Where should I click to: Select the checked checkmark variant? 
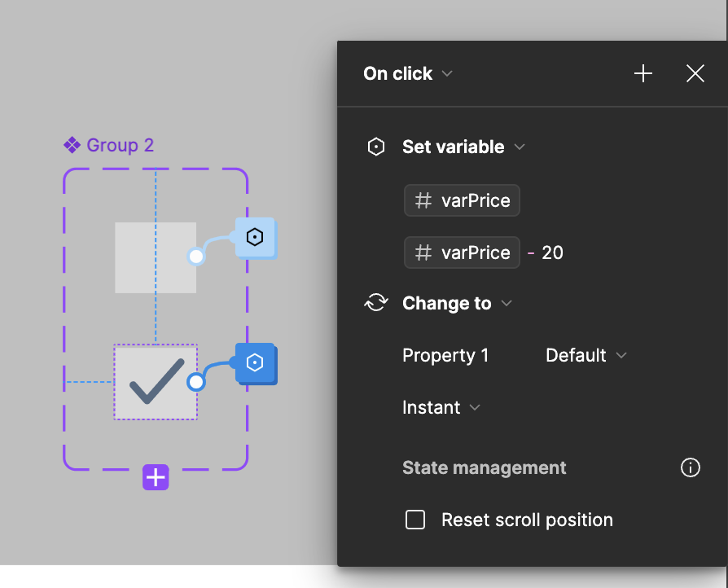coord(156,382)
